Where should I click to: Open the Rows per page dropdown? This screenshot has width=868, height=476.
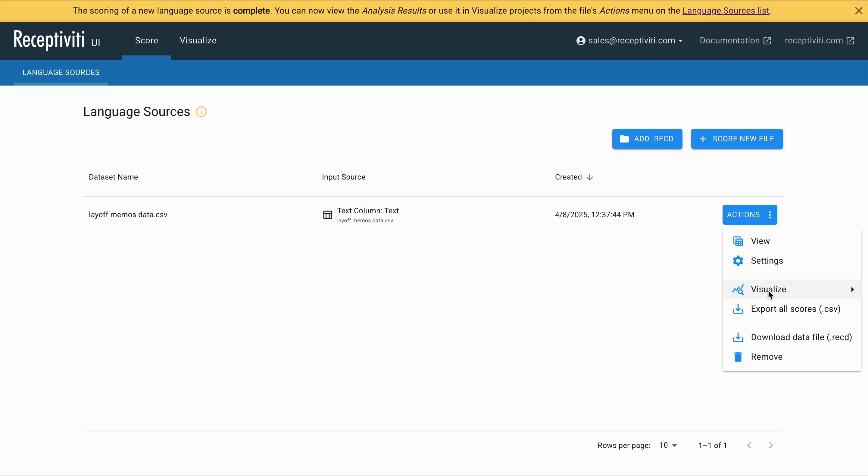coord(668,445)
